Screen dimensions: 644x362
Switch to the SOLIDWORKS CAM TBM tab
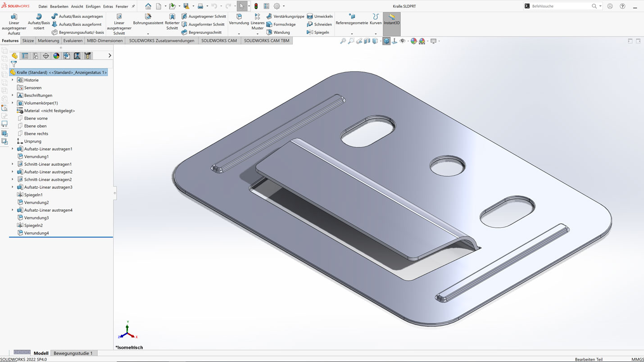pyautogui.click(x=267, y=41)
